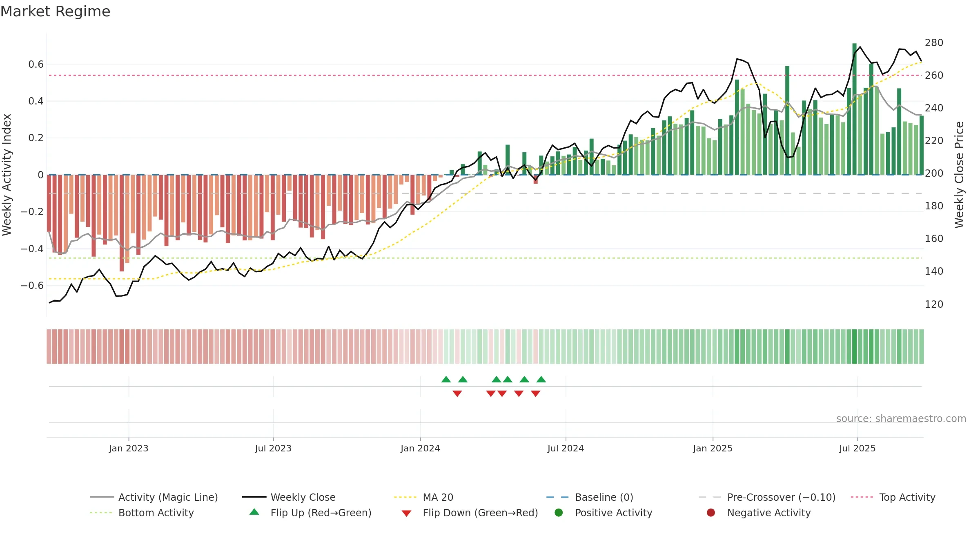The height and width of the screenshot is (551, 980).
Task: Click the 0 activity axis label
Action: [x=40, y=175]
